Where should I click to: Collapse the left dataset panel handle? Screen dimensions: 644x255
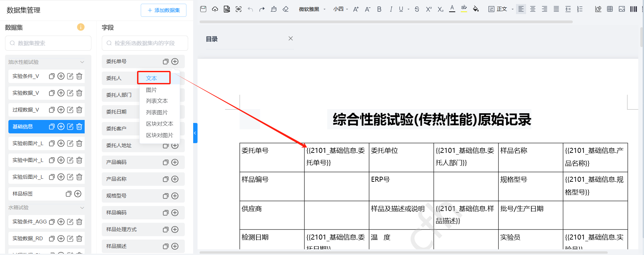(195, 133)
